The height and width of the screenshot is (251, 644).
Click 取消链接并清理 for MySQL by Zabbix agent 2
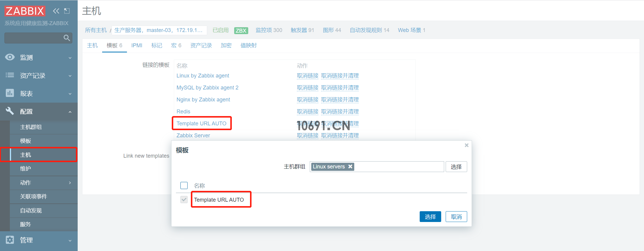click(340, 88)
